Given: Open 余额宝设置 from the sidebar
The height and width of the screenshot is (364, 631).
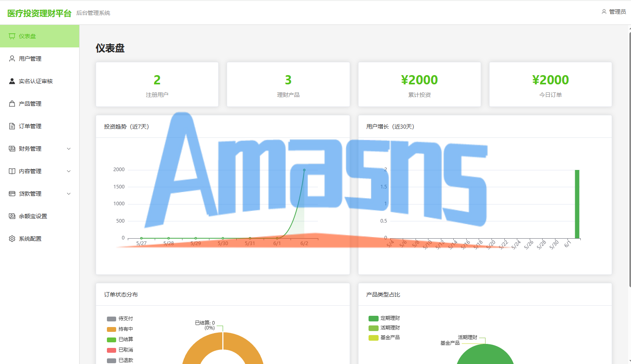Looking at the screenshot, I should [40, 216].
